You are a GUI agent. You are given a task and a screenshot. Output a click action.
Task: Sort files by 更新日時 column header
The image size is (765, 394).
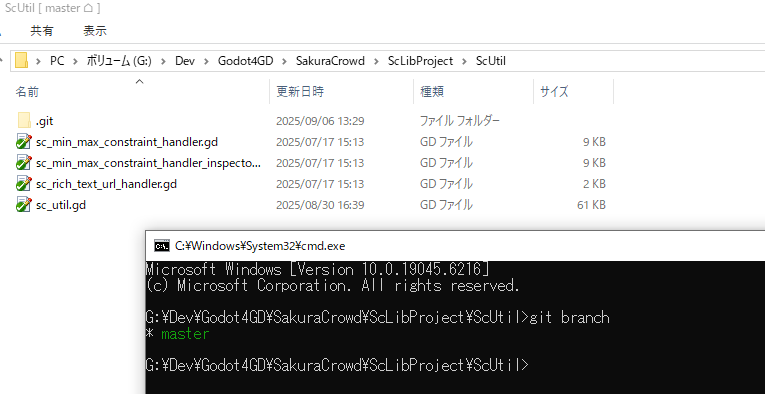tap(300, 92)
